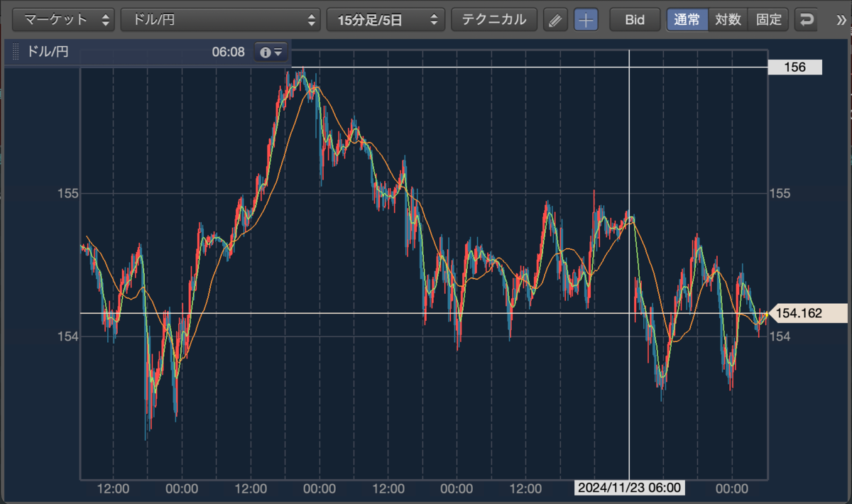The height and width of the screenshot is (504, 852).
Task: Click the left axis 154 value
Action: point(67,336)
